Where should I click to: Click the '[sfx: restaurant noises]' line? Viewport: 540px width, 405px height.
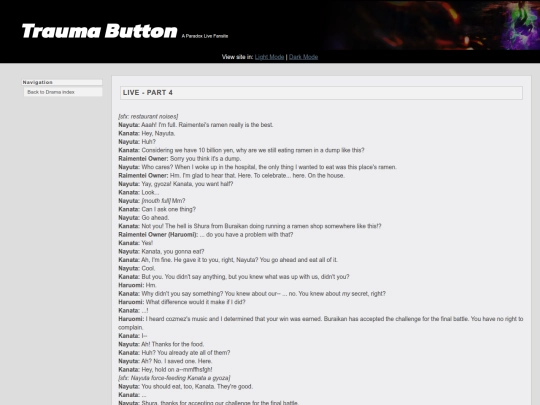pyautogui.click(x=148, y=116)
